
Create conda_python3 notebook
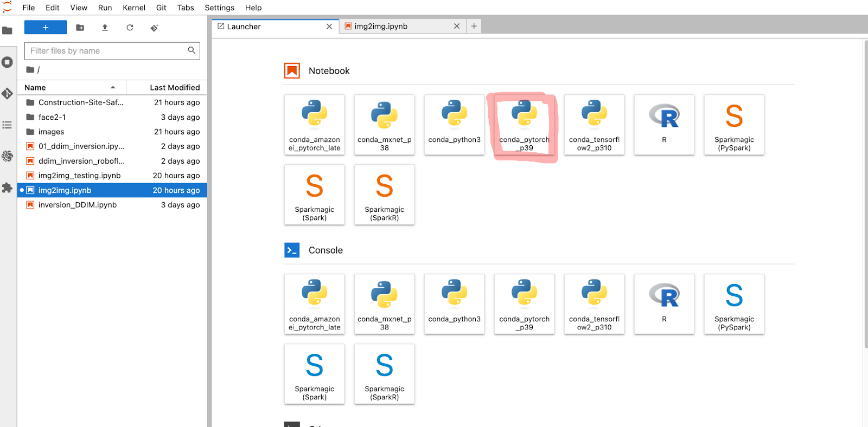pos(455,125)
